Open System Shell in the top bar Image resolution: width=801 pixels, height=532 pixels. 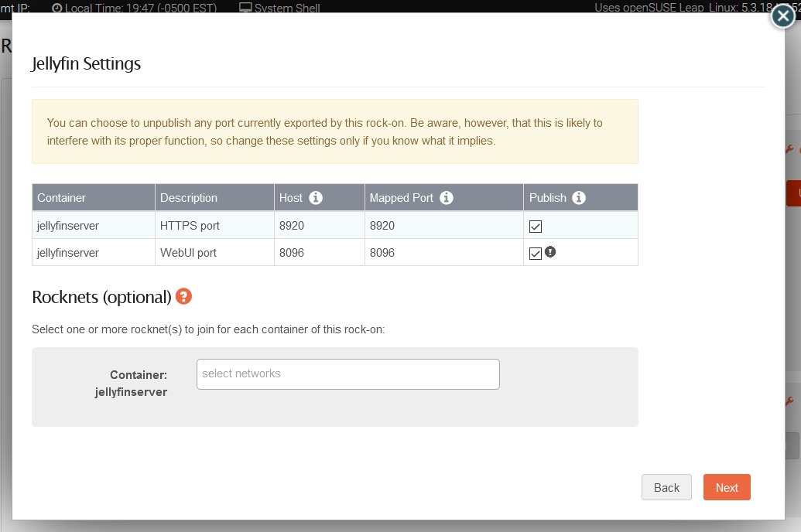280,8
